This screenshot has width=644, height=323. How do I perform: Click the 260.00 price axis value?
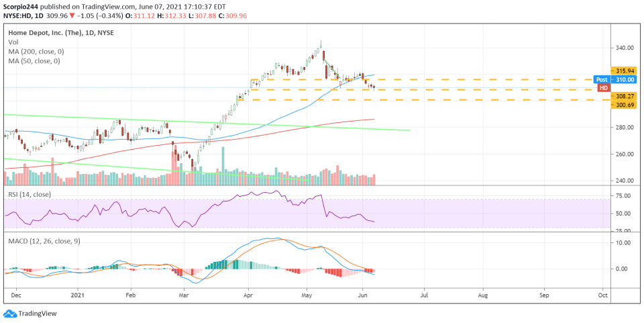[x=625, y=154]
